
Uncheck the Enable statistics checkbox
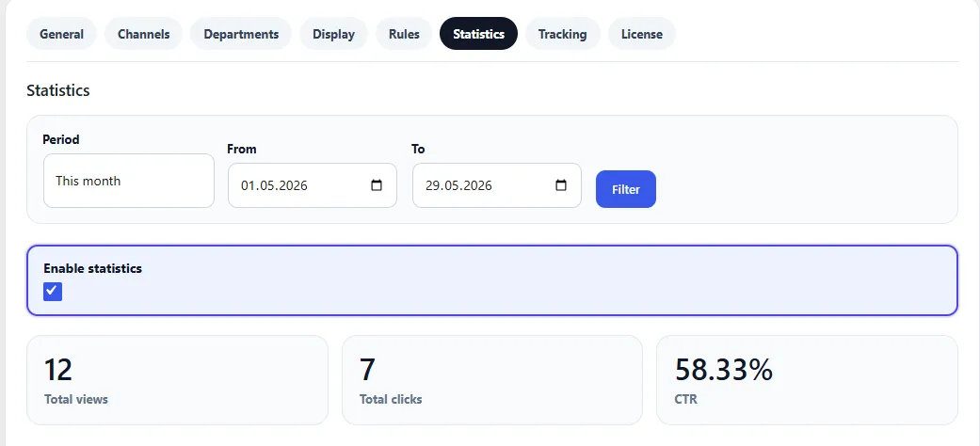click(53, 291)
